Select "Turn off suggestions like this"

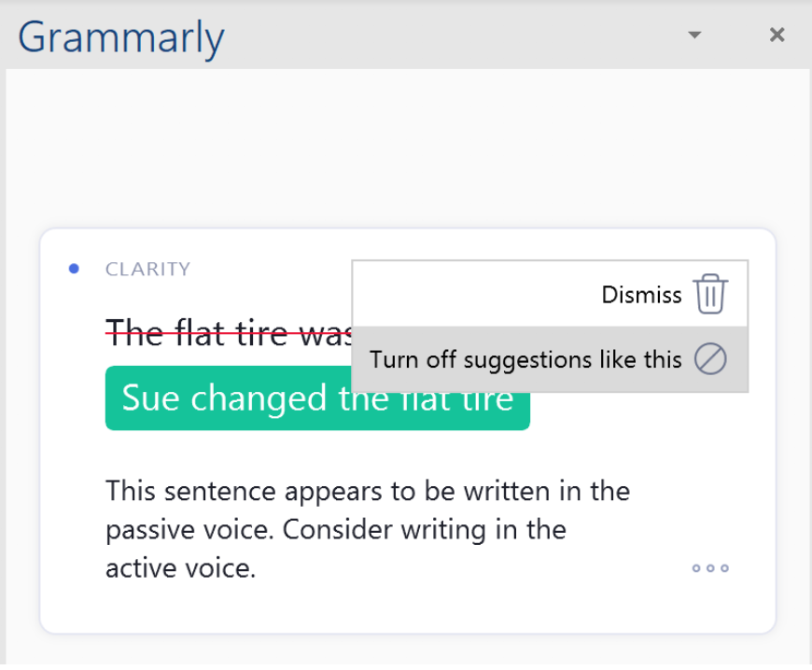point(525,359)
